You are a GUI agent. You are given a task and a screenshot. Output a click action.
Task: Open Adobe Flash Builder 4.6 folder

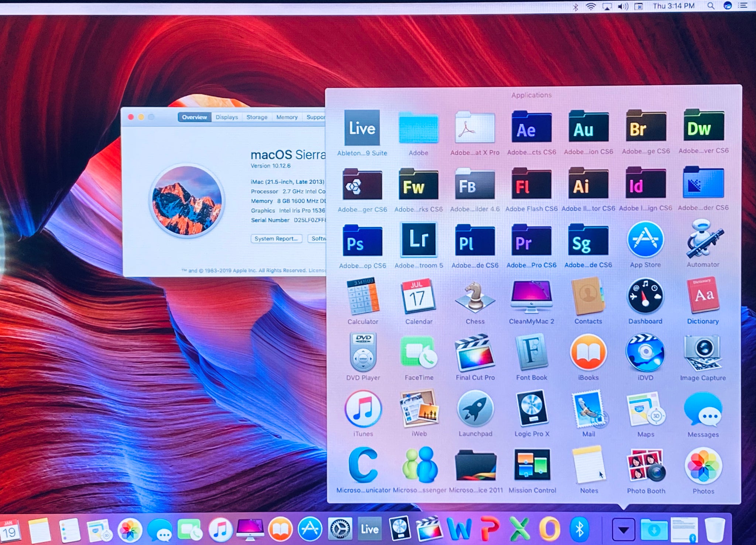475,184
